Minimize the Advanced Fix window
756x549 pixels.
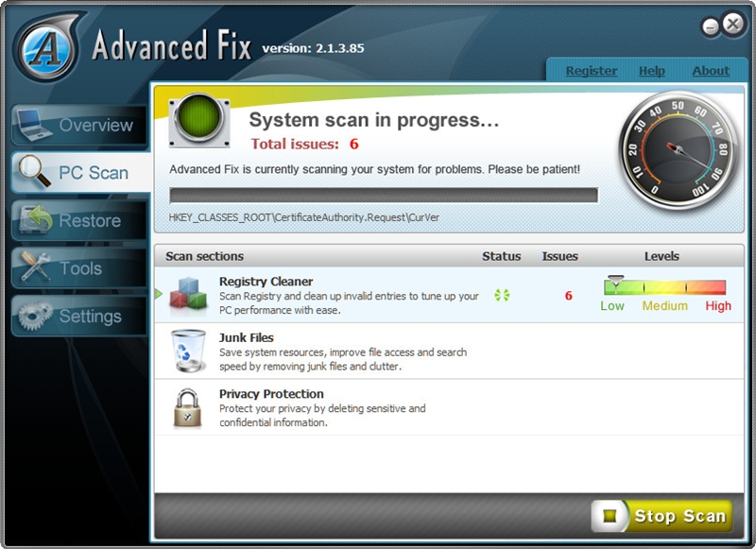coord(711,26)
